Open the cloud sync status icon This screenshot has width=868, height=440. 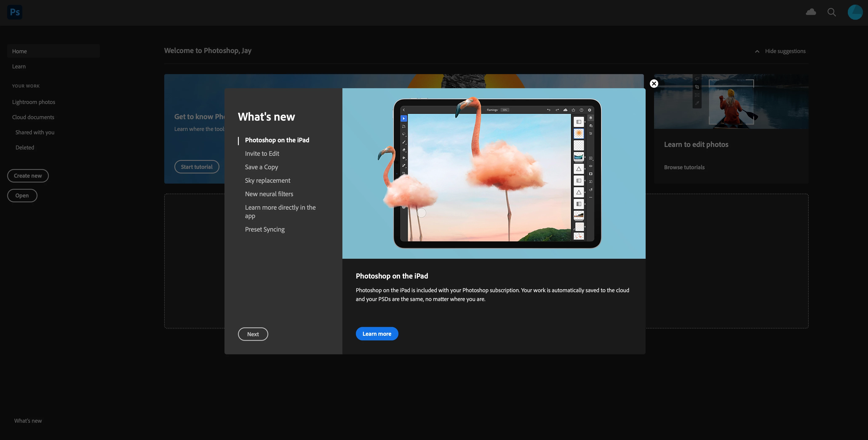[811, 12]
